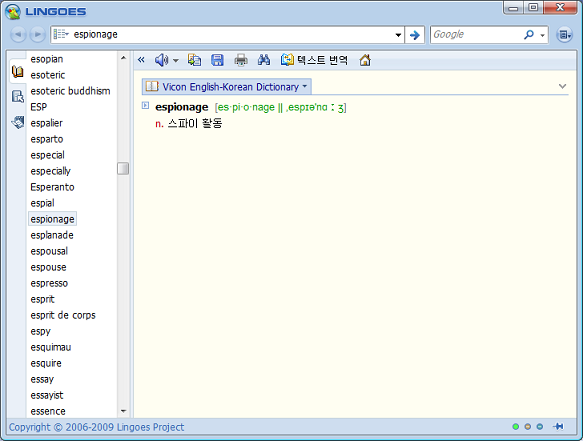Click the orange status dot
Viewport: 583px width, 441px height.
(x=528, y=426)
